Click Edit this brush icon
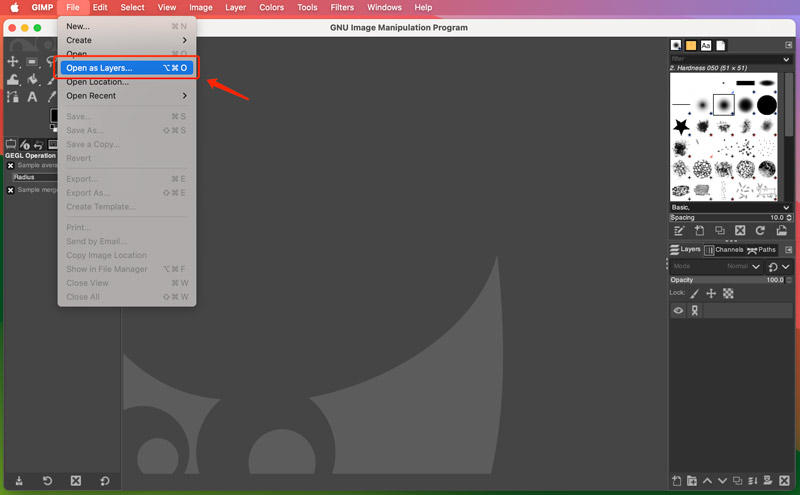Viewport: 800px width, 495px height. pos(679,231)
